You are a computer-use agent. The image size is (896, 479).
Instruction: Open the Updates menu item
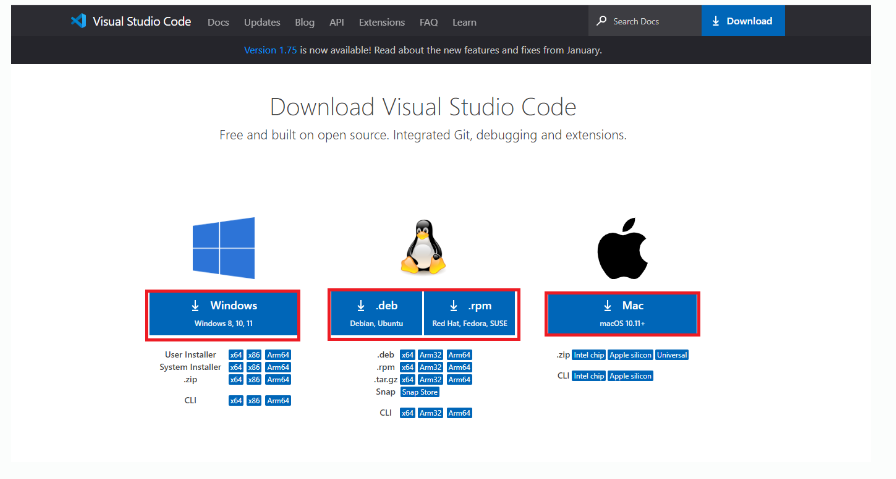(262, 22)
